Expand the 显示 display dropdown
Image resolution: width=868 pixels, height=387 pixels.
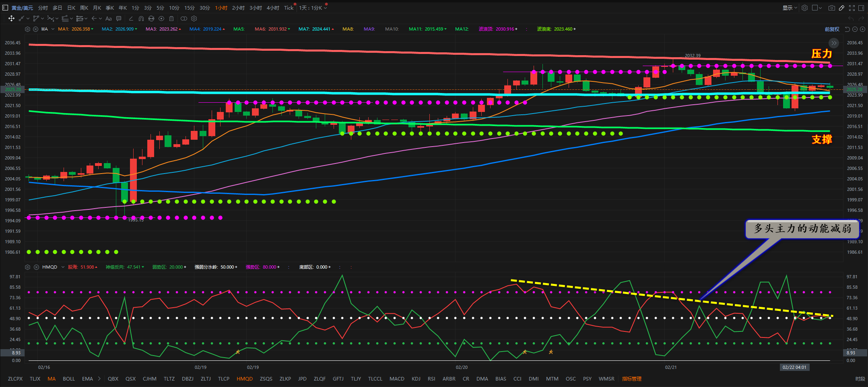pyautogui.click(x=790, y=8)
